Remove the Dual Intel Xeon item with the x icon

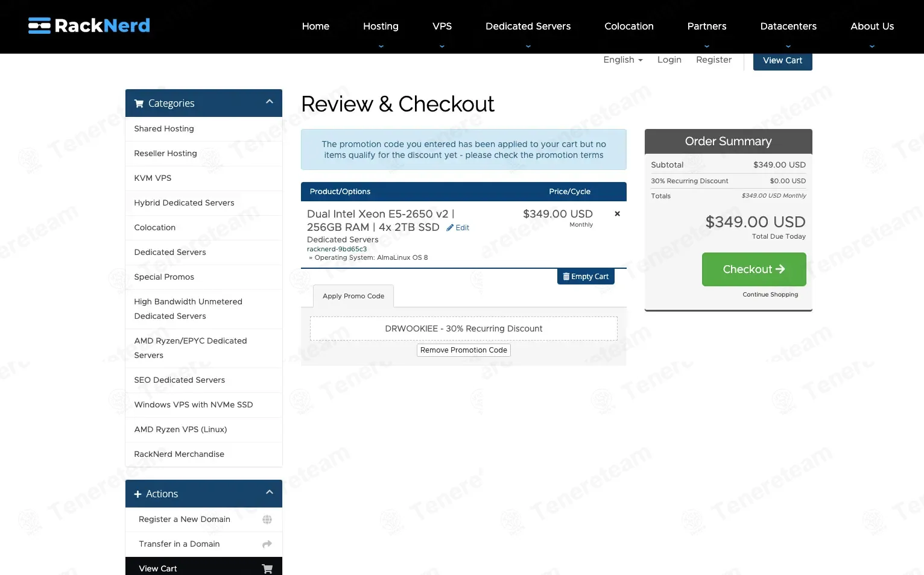coord(617,213)
